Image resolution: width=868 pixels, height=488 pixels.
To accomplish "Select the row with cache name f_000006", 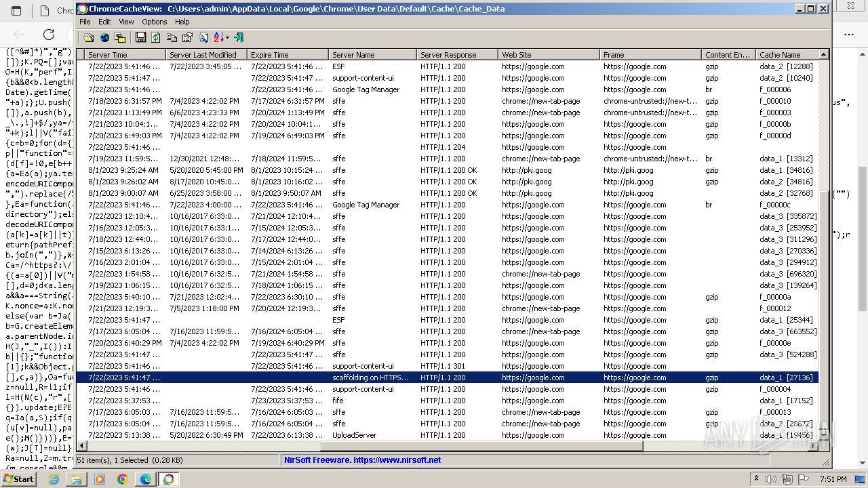I will pyautogui.click(x=448, y=89).
